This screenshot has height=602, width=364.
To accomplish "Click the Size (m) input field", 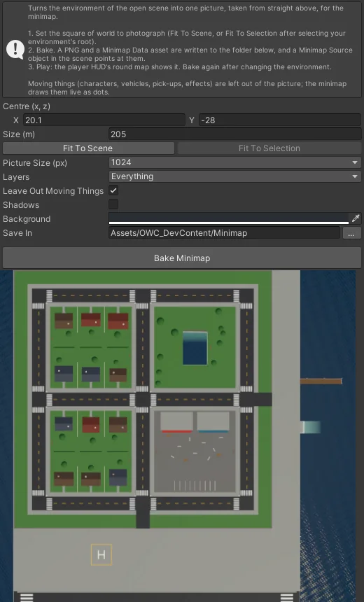I will click(x=234, y=134).
